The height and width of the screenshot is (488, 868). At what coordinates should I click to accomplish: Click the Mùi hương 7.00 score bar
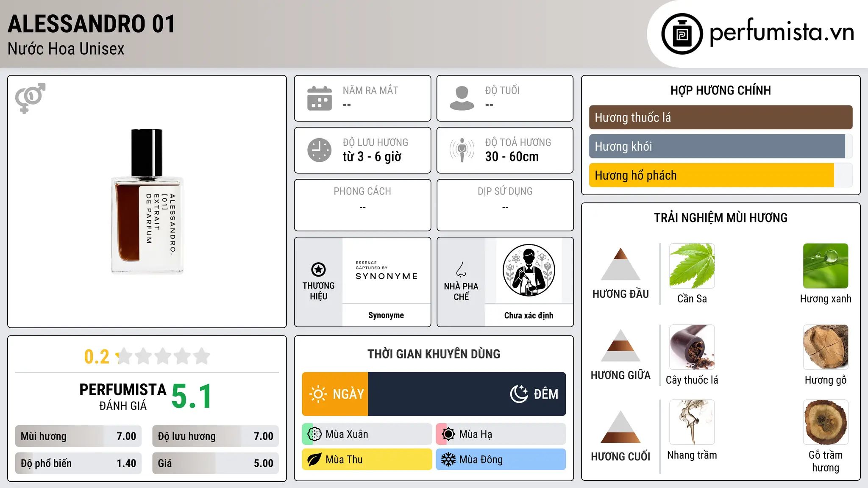click(x=78, y=436)
